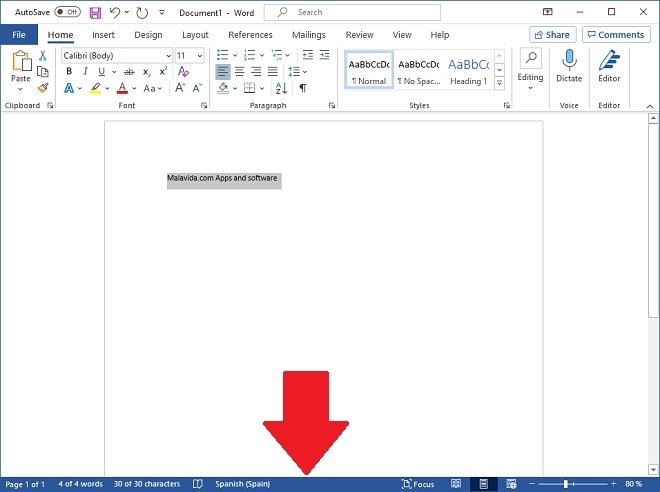660x492 pixels.
Task: Align the paragraph to the right
Action: pyautogui.click(x=256, y=72)
